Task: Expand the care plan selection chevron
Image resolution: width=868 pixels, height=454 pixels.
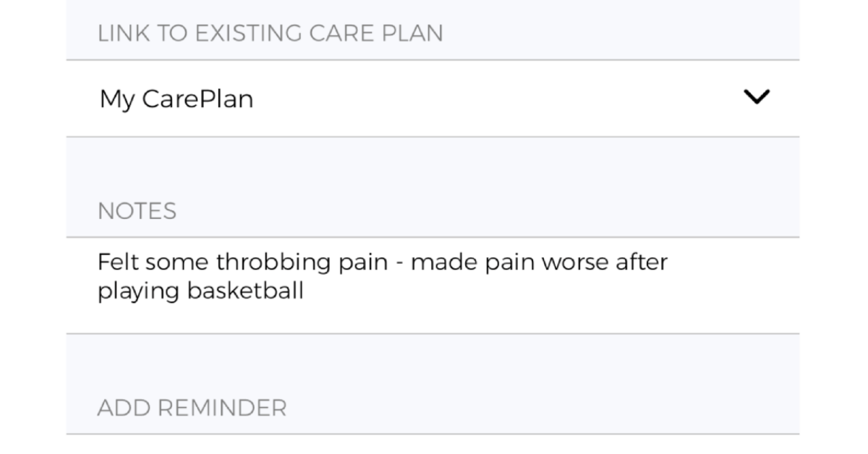Action: tap(755, 97)
